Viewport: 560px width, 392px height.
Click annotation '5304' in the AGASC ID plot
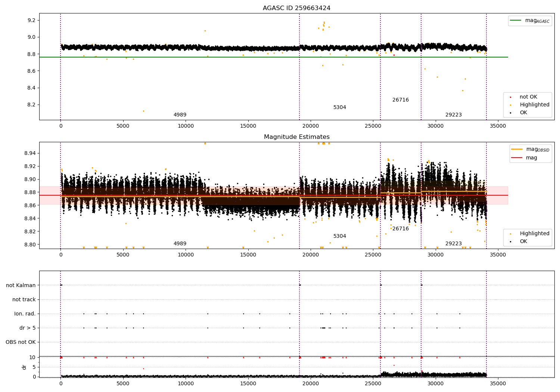click(x=340, y=108)
